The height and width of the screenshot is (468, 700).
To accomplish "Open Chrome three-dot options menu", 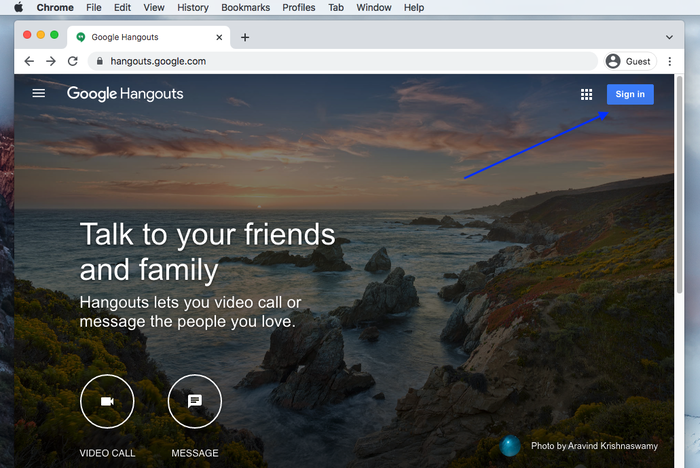I will tap(669, 61).
